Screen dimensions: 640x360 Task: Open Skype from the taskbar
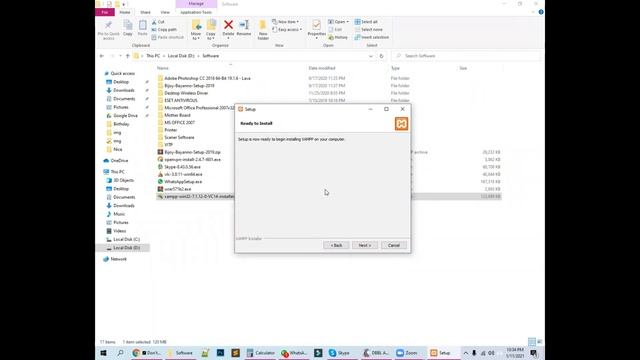click(340, 353)
